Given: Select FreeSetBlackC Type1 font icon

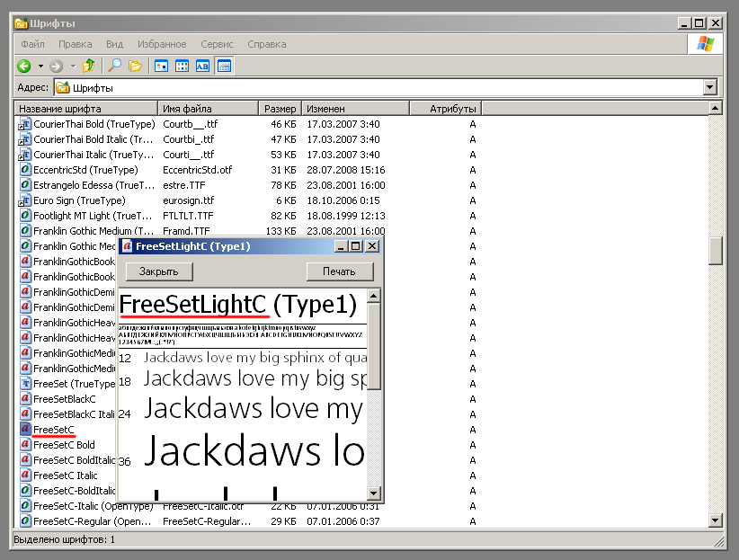Looking at the screenshot, I should 25,399.
